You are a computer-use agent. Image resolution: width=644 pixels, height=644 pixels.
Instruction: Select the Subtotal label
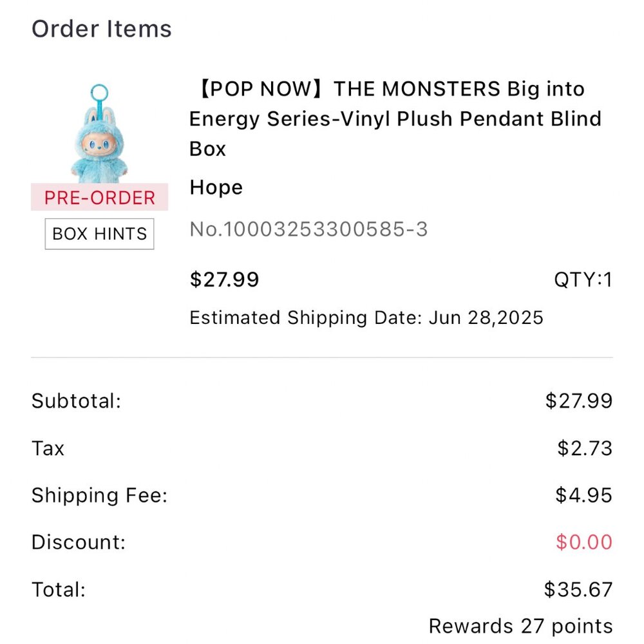point(76,401)
